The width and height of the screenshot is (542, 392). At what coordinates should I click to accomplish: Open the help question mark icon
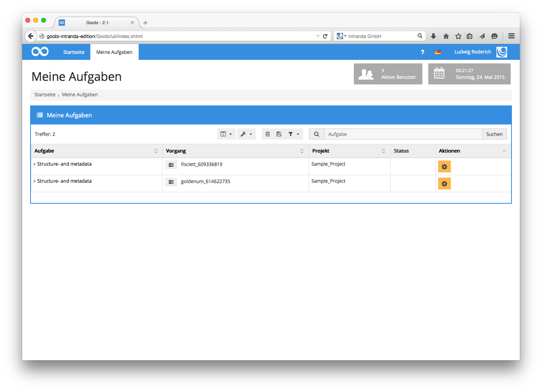click(x=422, y=52)
